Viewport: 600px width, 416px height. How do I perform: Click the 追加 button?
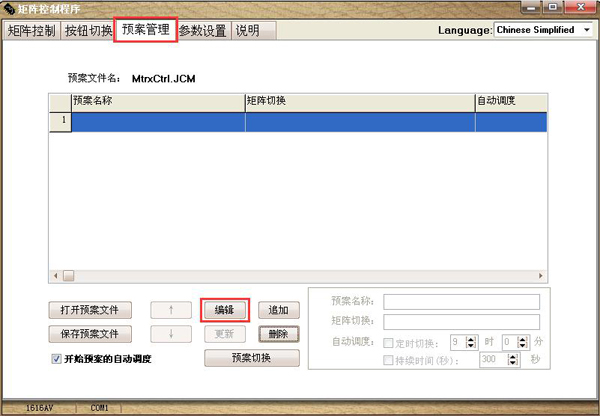[x=279, y=310]
